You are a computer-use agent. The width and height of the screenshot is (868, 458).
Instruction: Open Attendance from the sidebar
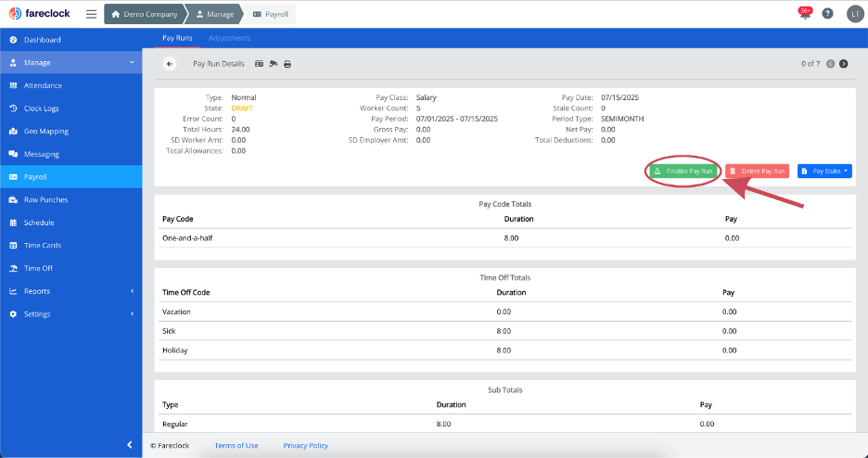click(70, 85)
